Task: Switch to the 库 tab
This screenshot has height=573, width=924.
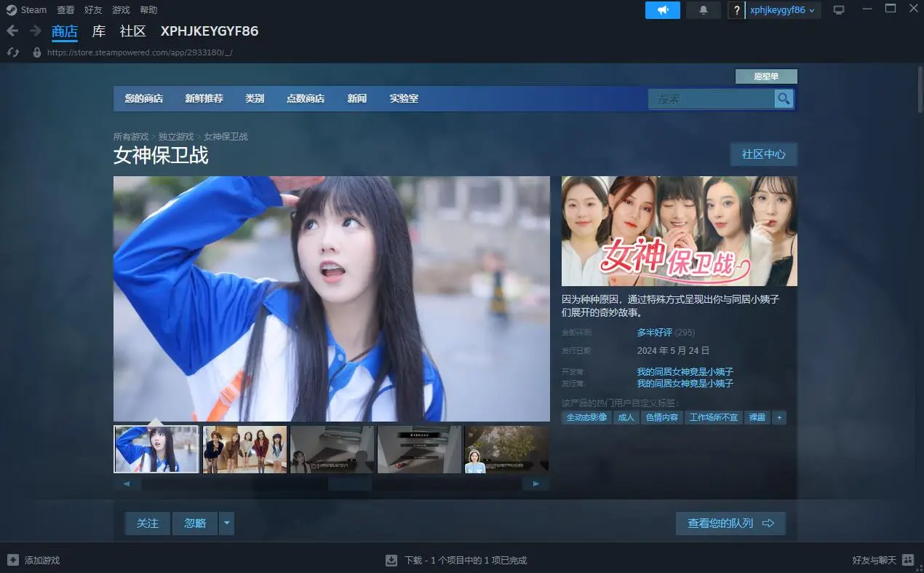Action: pos(99,31)
